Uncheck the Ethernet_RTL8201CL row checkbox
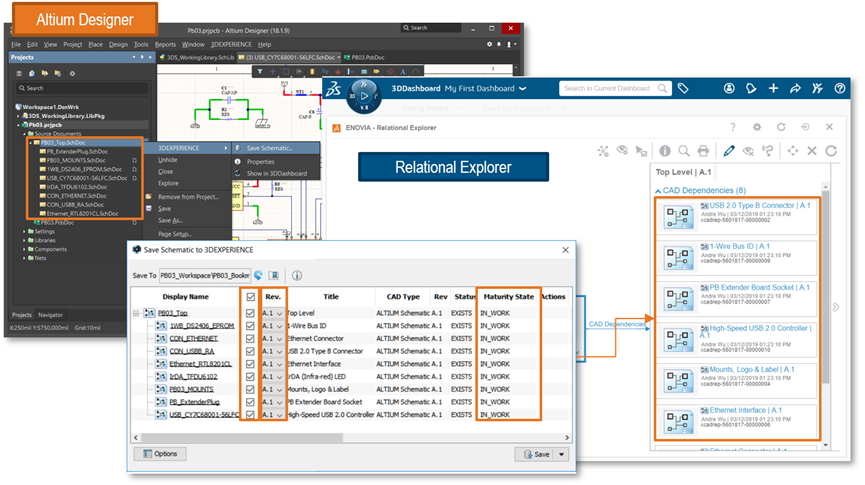Image resolution: width=865 pixels, height=485 pixels. 250,364
